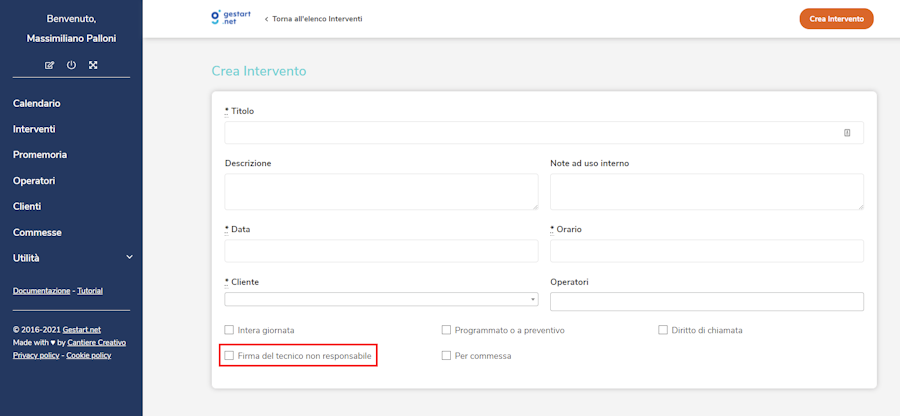
Task: Enable the Intera giornata checkbox
Action: click(x=229, y=330)
